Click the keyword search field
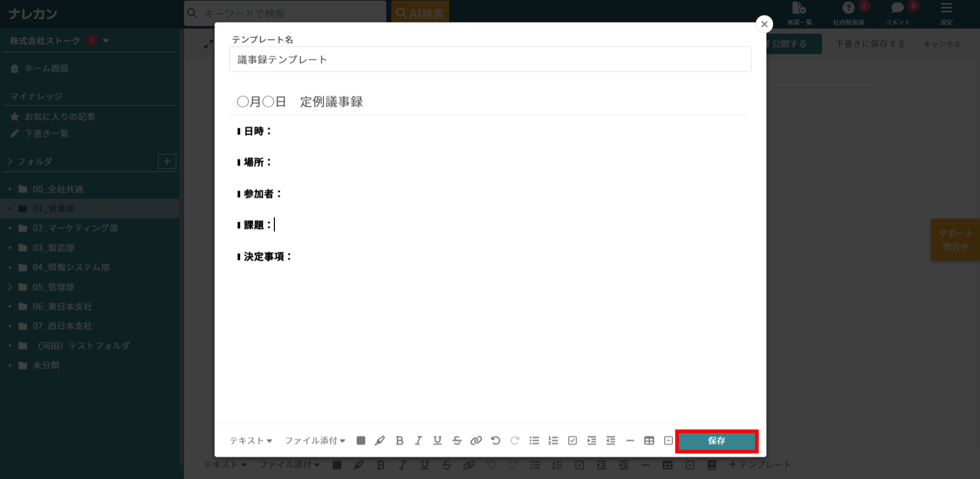The image size is (980, 479). 285,13
